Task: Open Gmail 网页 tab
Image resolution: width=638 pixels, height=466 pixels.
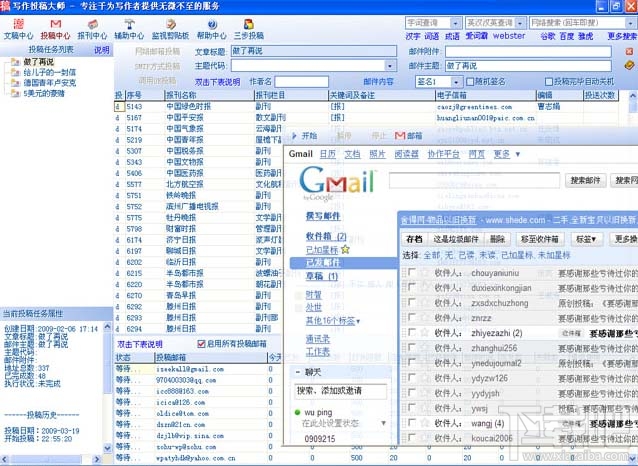Action: [476, 154]
